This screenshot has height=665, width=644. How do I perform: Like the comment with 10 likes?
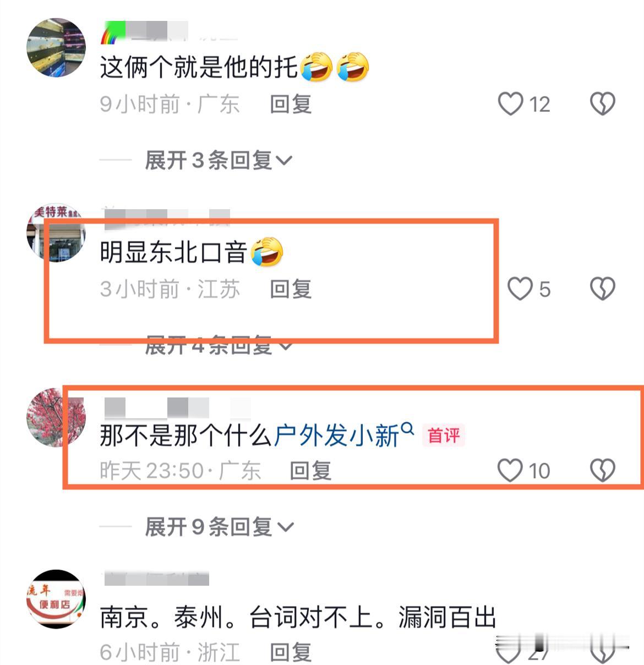pos(510,471)
